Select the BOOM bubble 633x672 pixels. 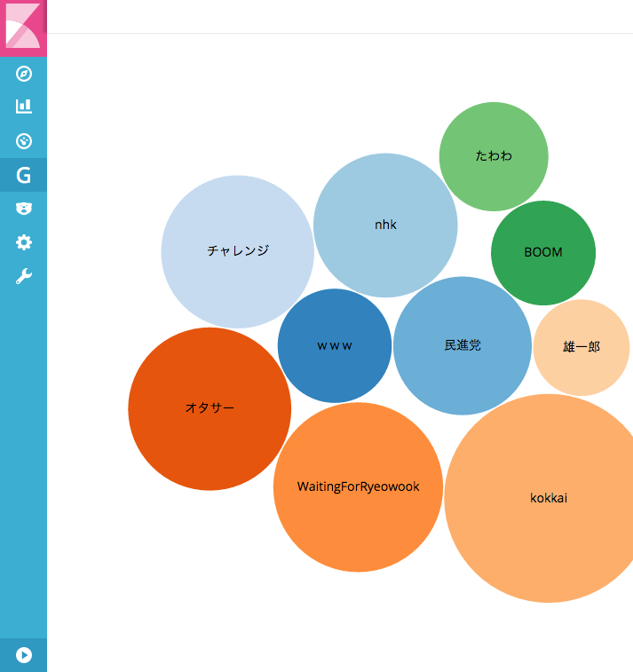tap(543, 253)
